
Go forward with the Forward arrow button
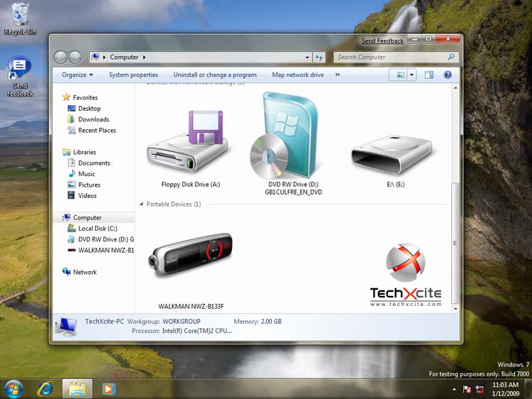point(75,57)
